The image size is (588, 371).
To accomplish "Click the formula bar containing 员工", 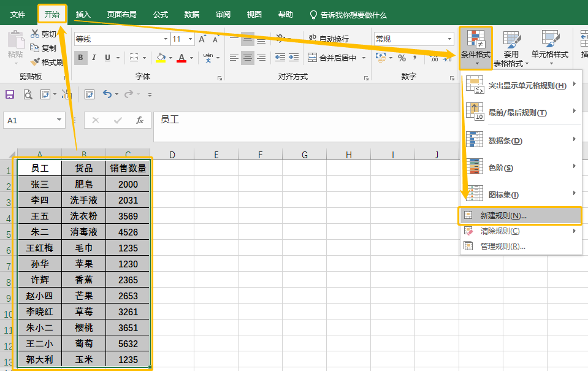I will point(306,127).
